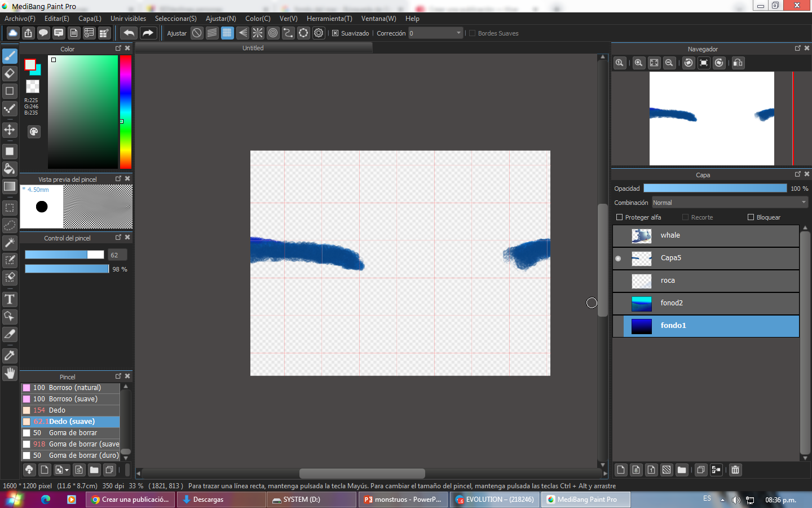812x508 pixels.
Task: Select the rectangular Selection tool
Action: pos(10,208)
